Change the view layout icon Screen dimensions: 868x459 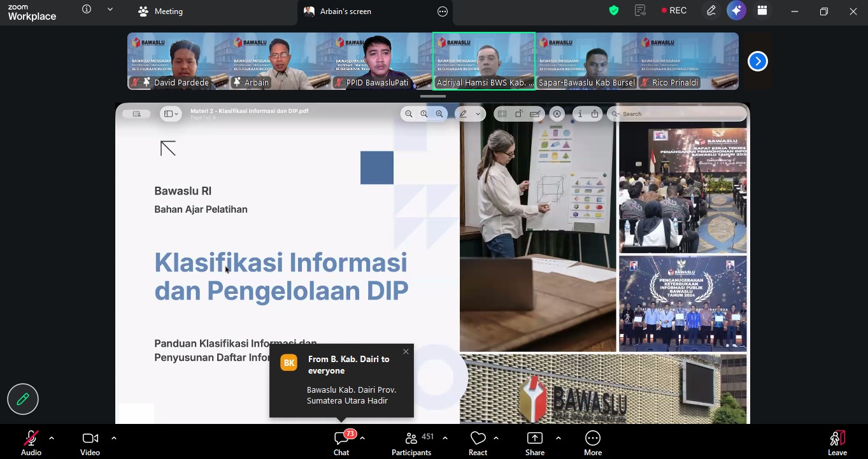(x=762, y=10)
